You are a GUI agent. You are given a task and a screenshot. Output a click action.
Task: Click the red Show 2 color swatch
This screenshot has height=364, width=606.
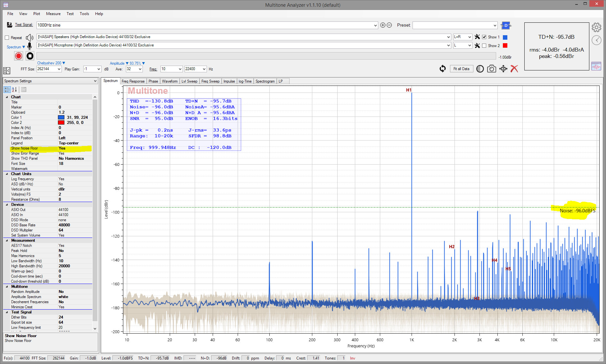(x=505, y=46)
